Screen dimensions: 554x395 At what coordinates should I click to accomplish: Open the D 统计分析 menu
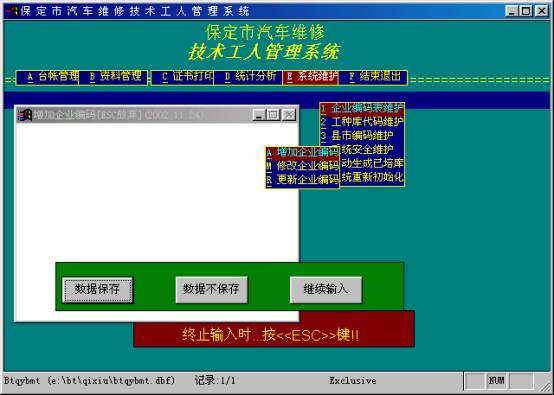[x=248, y=77]
